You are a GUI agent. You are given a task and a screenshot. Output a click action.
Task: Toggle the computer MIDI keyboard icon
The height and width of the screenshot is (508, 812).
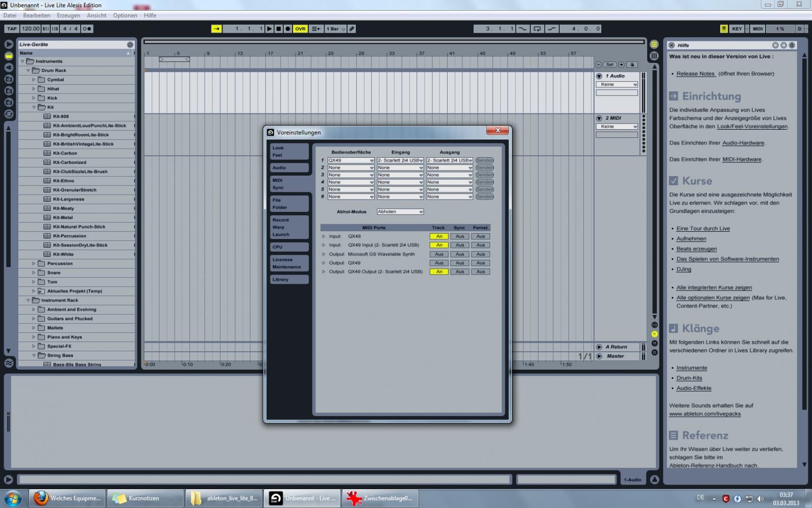(724, 29)
